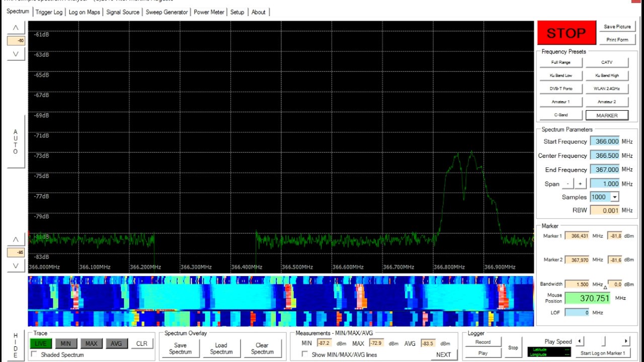The image size is (644, 362).
Task: Decrease span with the minus button
Action: [568, 184]
